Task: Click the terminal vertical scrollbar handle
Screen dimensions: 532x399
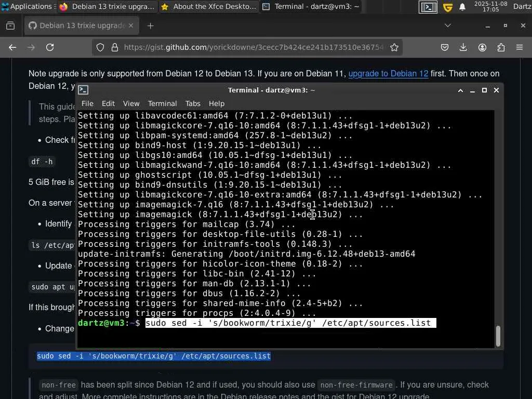Action: [x=498, y=336]
